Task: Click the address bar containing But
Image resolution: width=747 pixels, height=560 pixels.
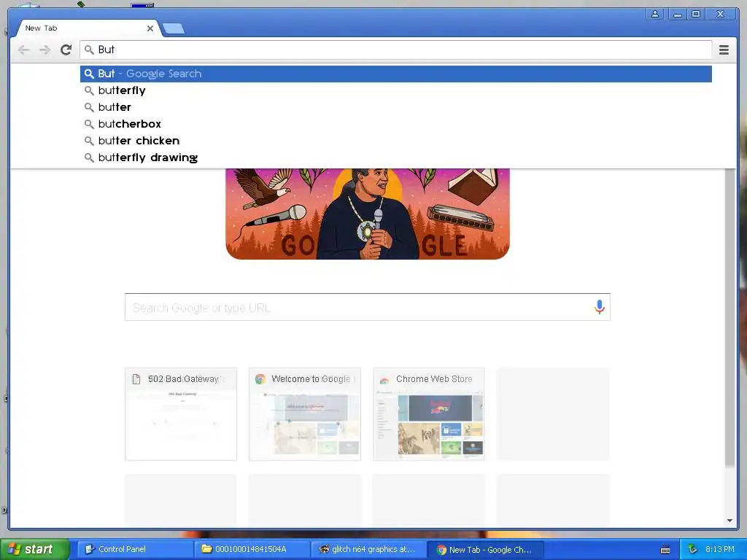Action: [395, 50]
